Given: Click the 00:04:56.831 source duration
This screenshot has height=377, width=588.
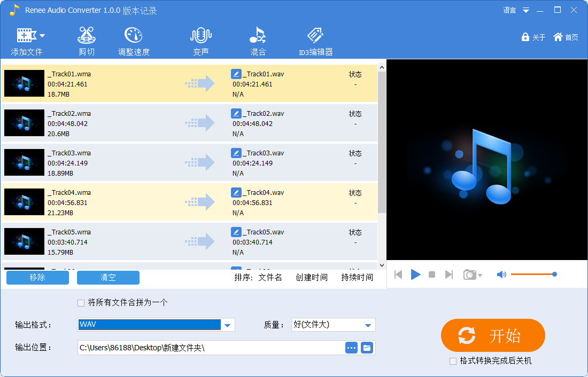Looking at the screenshot, I should [x=67, y=203].
